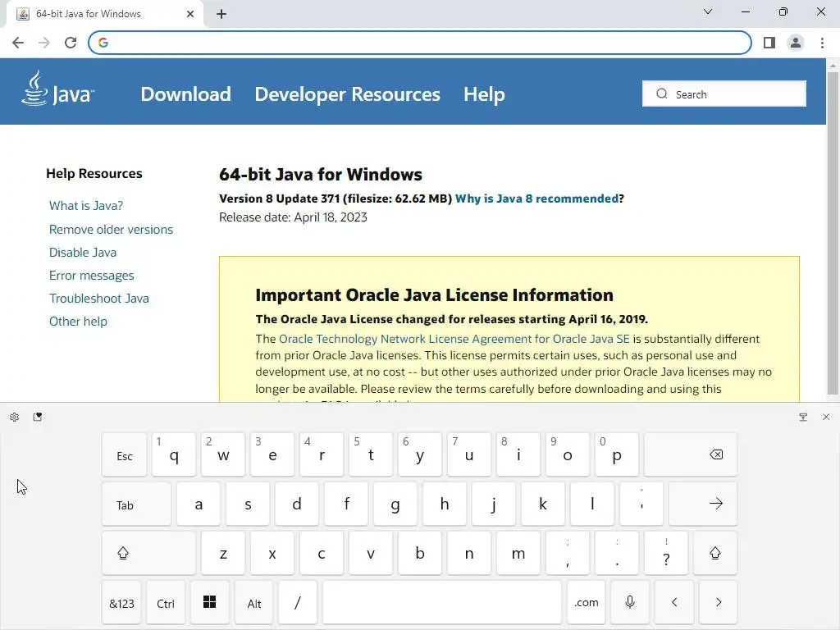This screenshot has width=840, height=630.
Task: Close the 64-bit Java for Windows tab
Action: (x=190, y=14)
